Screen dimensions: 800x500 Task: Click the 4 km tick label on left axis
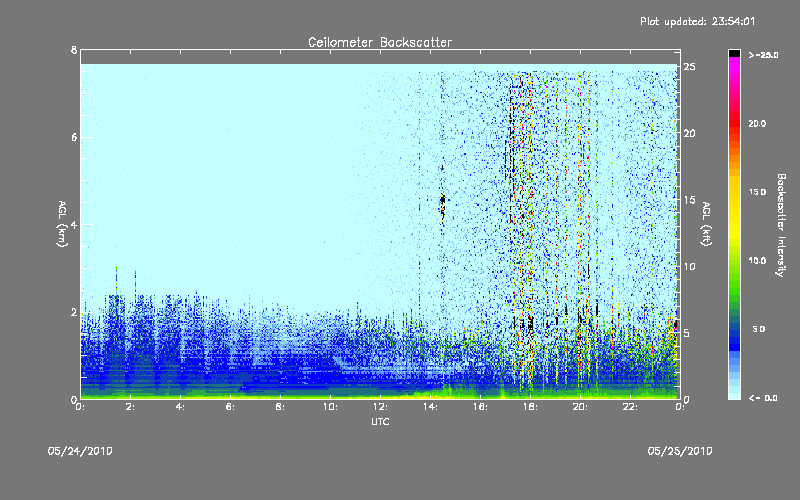[74, 224]
